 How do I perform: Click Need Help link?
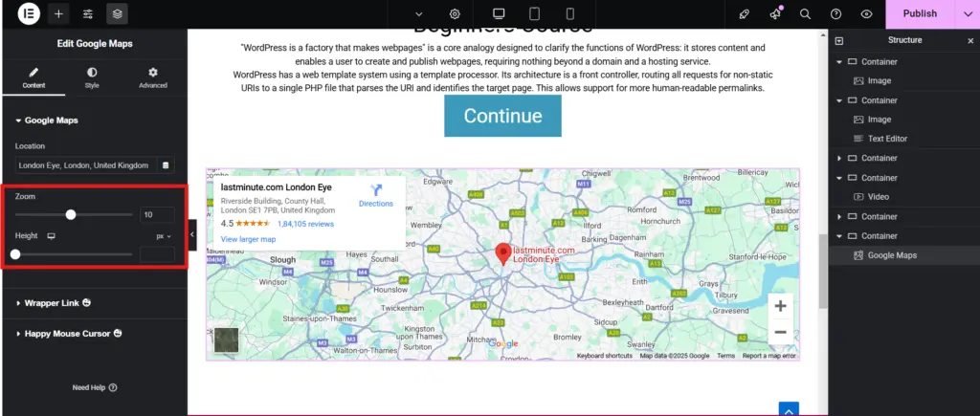[x=95, y=387]
